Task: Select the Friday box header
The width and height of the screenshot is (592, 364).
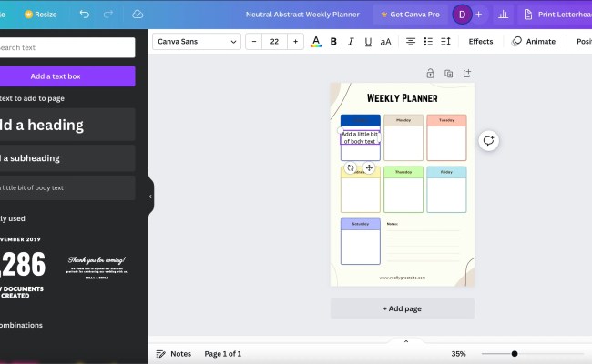Action: [x=446, y=172]
